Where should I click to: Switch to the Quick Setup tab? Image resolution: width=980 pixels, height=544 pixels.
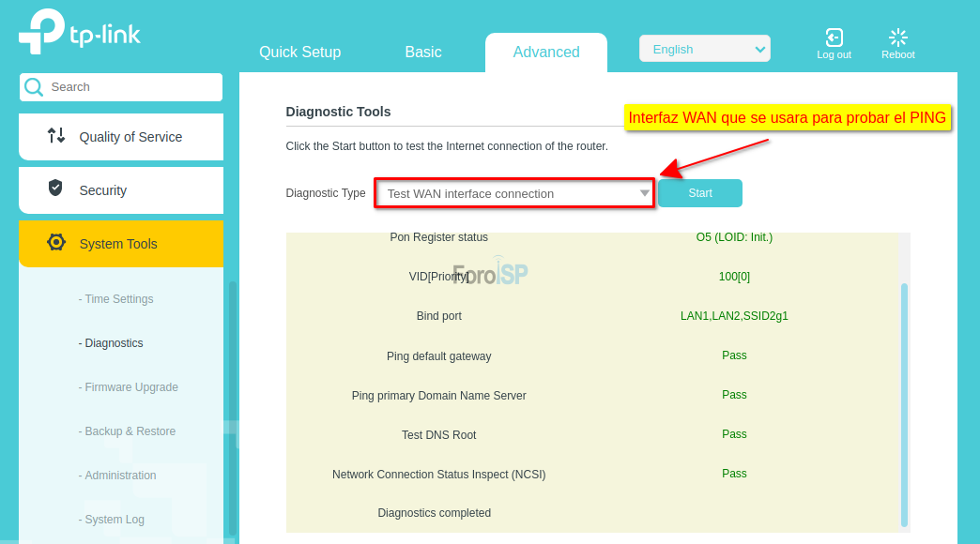[x=299, y=53]
